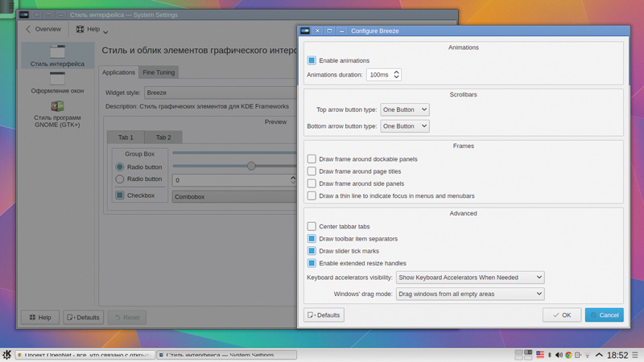The width and height of the screenshot is (644, 362).
Task: Cancel the Configure Breeze dialog
Action: [x=605, y=315]
